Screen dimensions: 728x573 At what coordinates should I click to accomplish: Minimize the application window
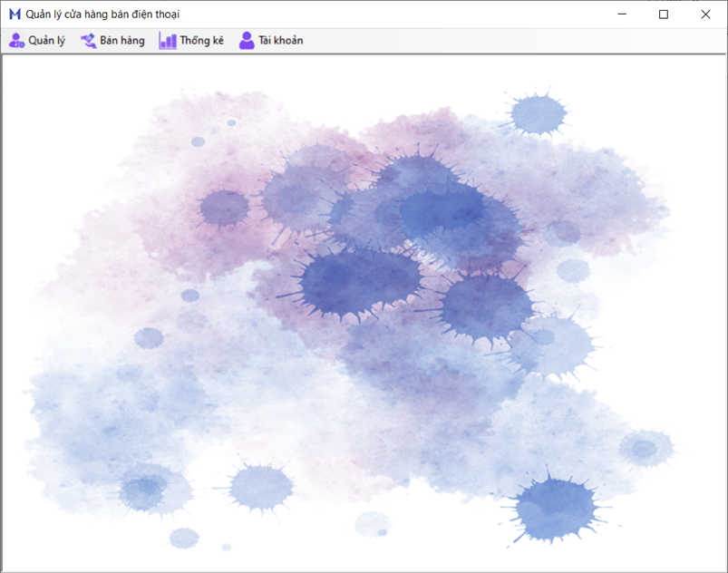(x=622, y=15)
